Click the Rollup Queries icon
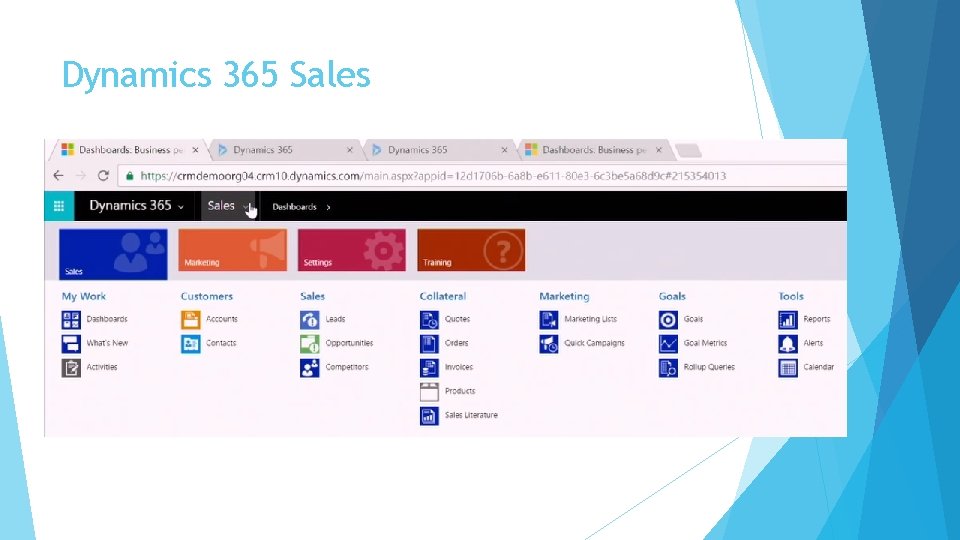This screenshot has width=960, height=540. [668, 367]
